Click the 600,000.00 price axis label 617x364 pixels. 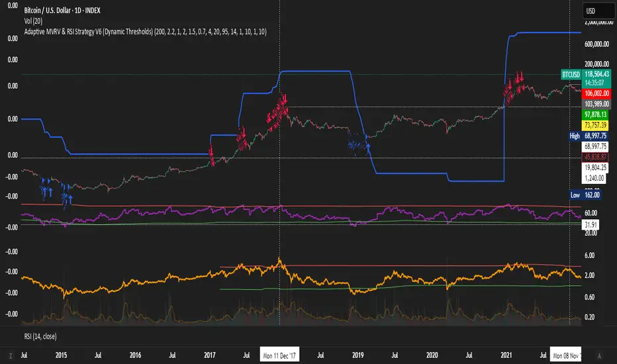pos(597,44)
